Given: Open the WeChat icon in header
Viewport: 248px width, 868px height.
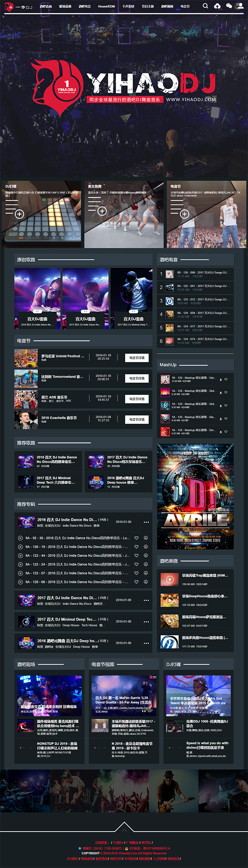Looking at the screenshot, I should tap(229, 6).
